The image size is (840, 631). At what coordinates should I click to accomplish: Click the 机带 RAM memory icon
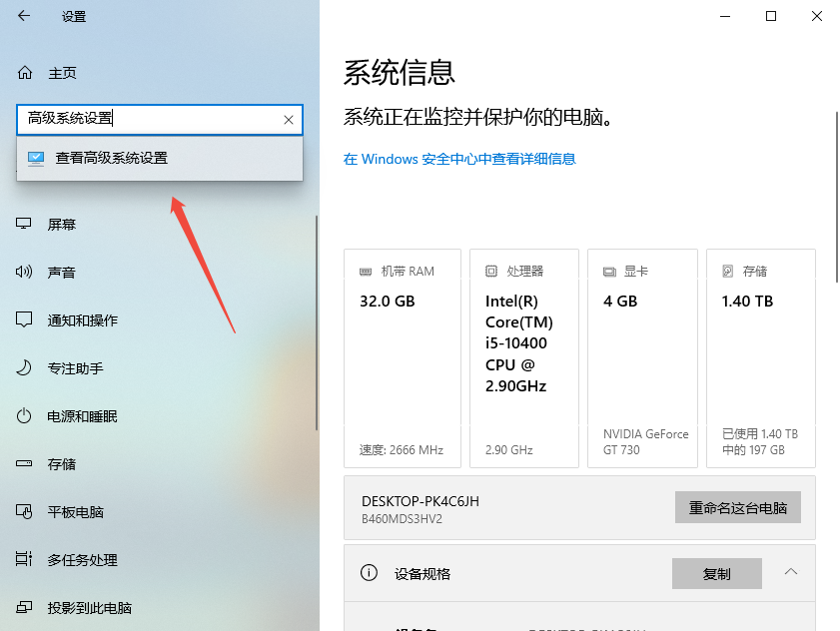click(x=366, y=272)
